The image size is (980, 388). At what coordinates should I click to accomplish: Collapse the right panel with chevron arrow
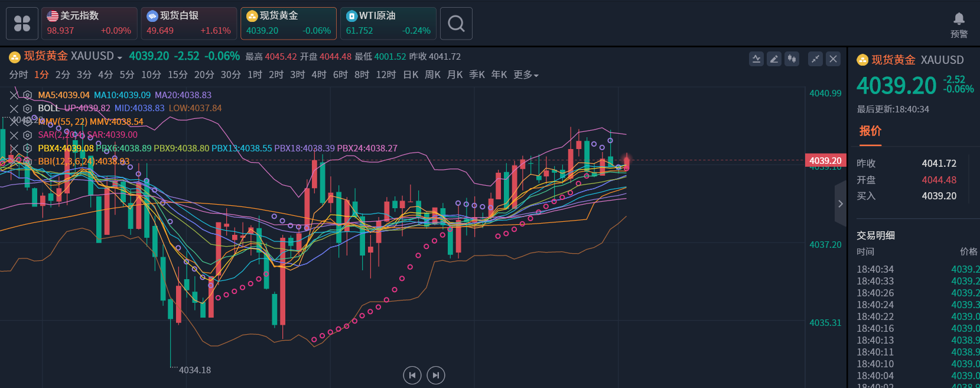pyautogui.click(x=840, y=203)
